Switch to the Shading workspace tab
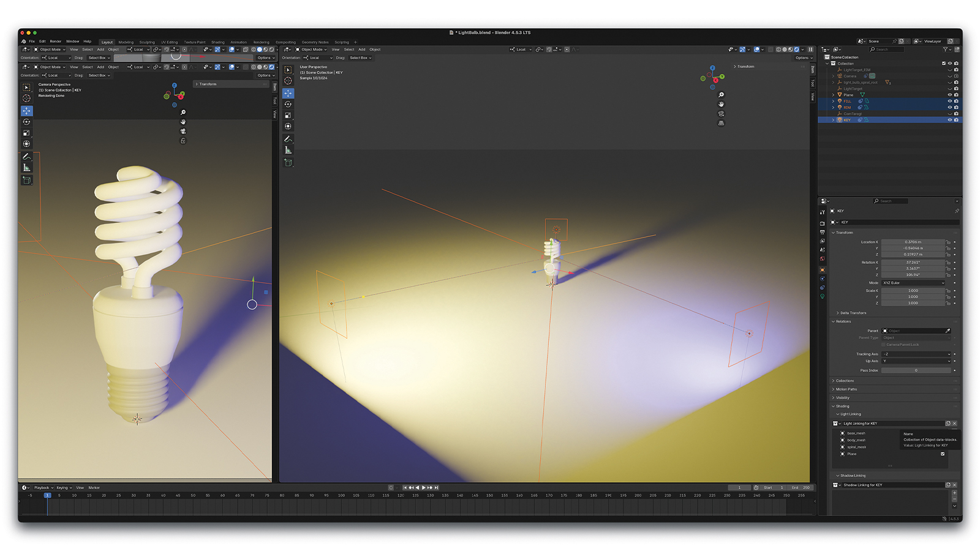This screenshot has width=980, height=551. [218, 42]
